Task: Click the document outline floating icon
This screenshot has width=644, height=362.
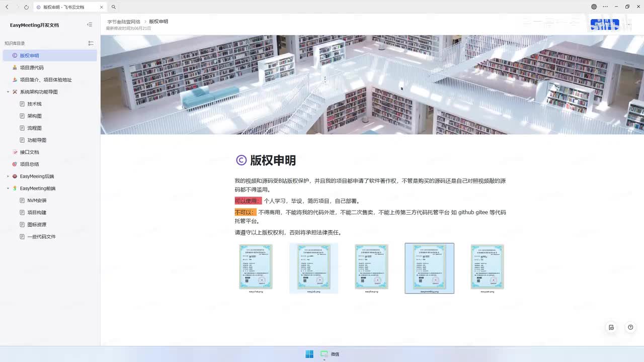Action: (x=611, y=327)
